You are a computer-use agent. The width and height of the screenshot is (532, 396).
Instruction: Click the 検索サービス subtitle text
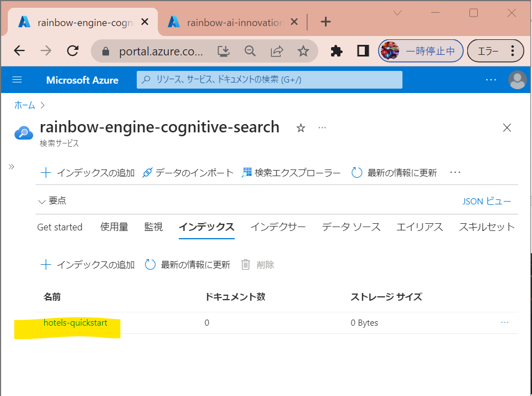(59, 143)
